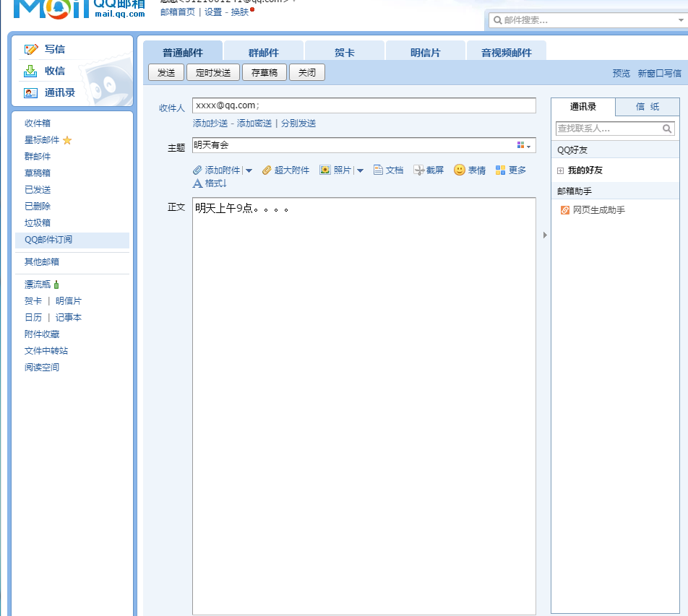Open the photo insert dropdown arrow
Image resolution: width=688 pixels, height=616 pixels.
pyautogui.click(x=359, y=170)
